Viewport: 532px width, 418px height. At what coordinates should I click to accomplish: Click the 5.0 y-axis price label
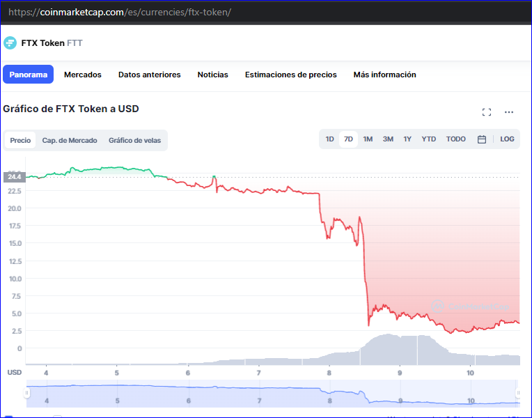point(16,313)
